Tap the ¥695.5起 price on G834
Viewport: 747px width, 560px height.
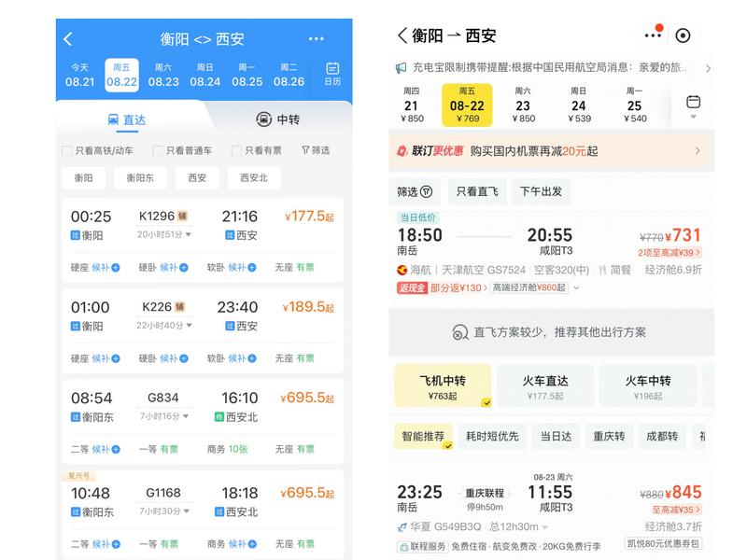coord(307,398)
